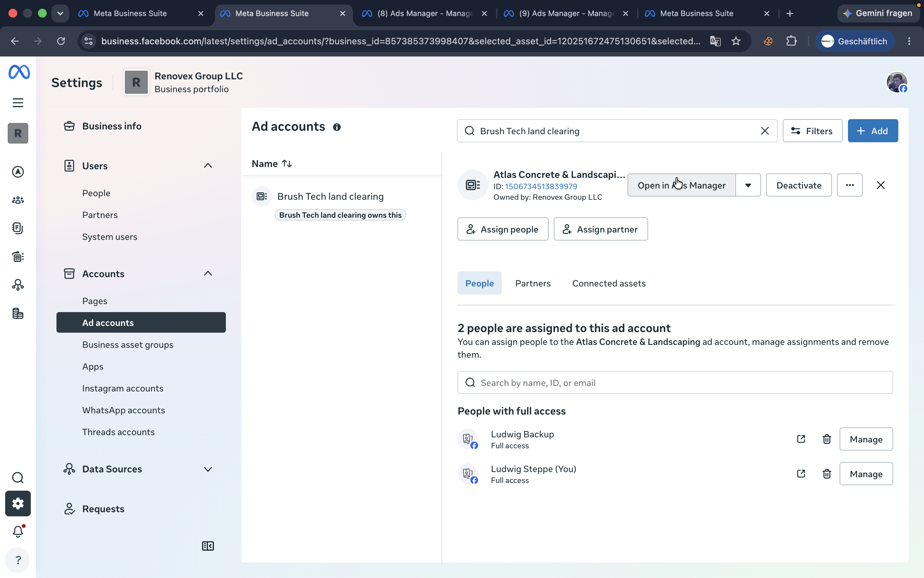Viewport: 924px width, 578px height.
Task: Select Ad accounts in sidebar
Action: (x=141, y=322)
